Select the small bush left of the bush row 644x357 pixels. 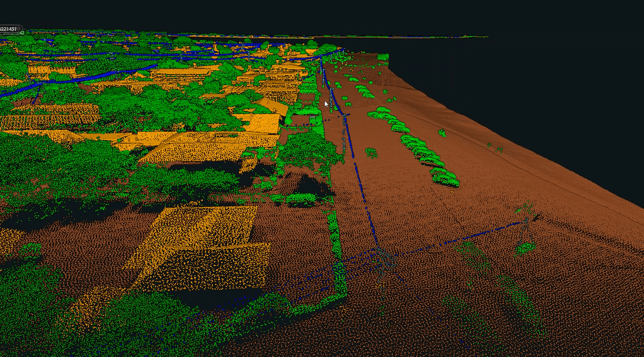[371, 152]
